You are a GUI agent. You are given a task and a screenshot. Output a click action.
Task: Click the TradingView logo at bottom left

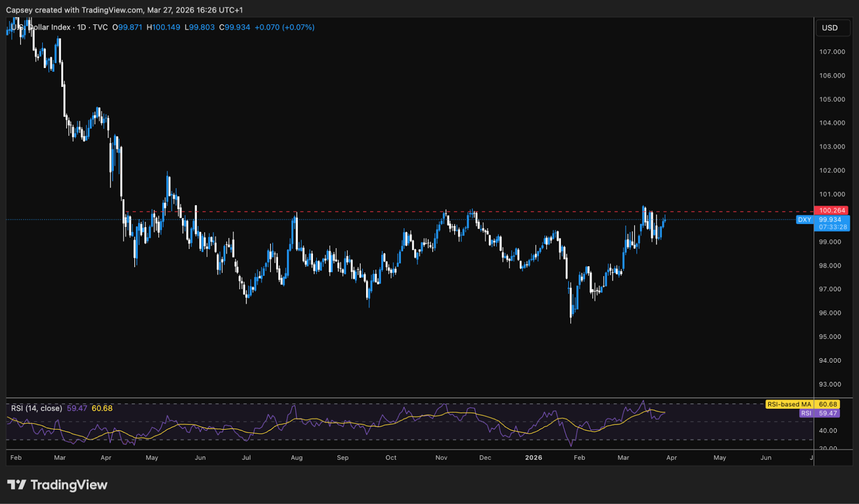tap(58, 485)
